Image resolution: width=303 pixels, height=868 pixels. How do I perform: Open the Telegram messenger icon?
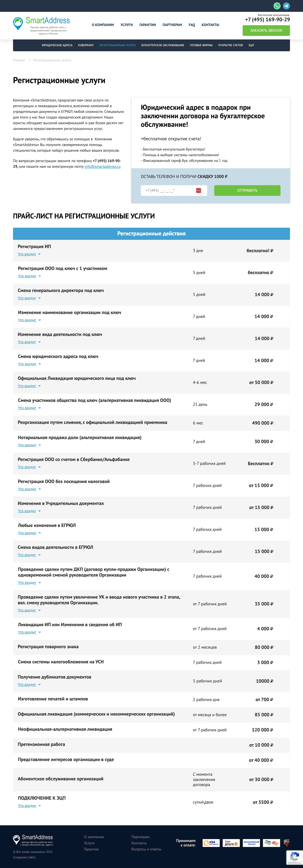286,6
